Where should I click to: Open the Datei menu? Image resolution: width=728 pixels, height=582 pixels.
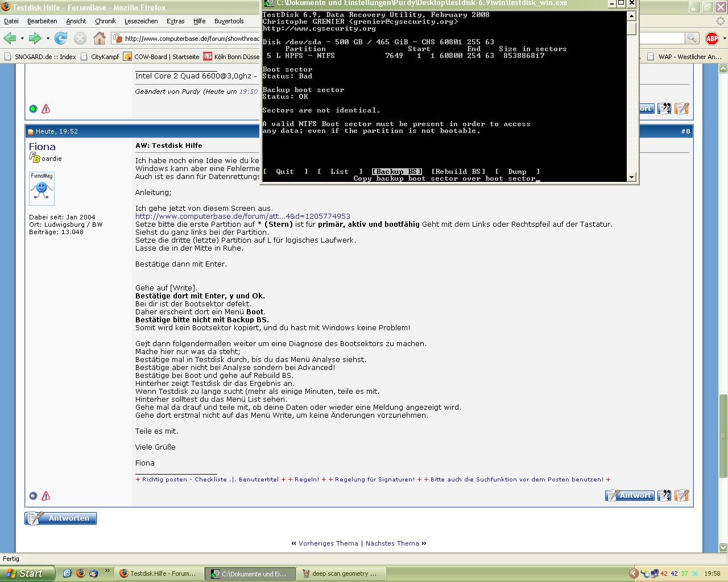point(11,21)
